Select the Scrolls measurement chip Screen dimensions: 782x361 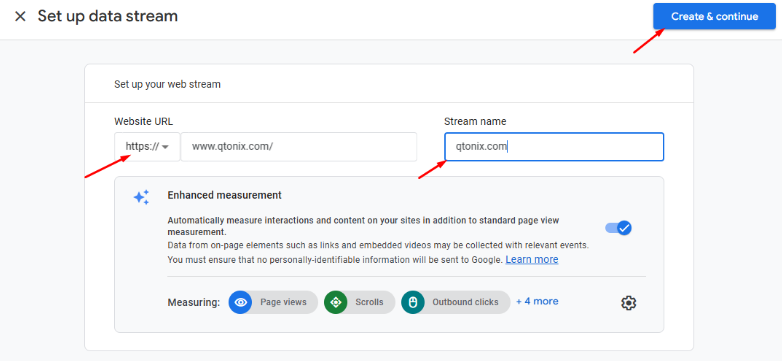click(x=359, y=302)
